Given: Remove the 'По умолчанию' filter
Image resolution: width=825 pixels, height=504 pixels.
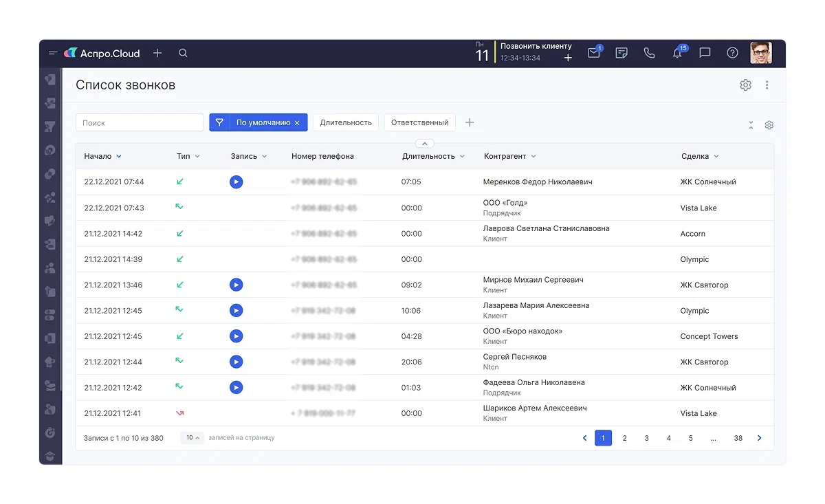Looking at the screenshot, I should coord(297,123).
